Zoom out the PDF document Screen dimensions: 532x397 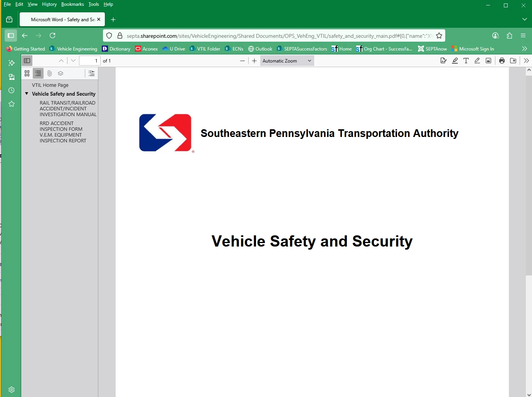(x=242, y=61)
